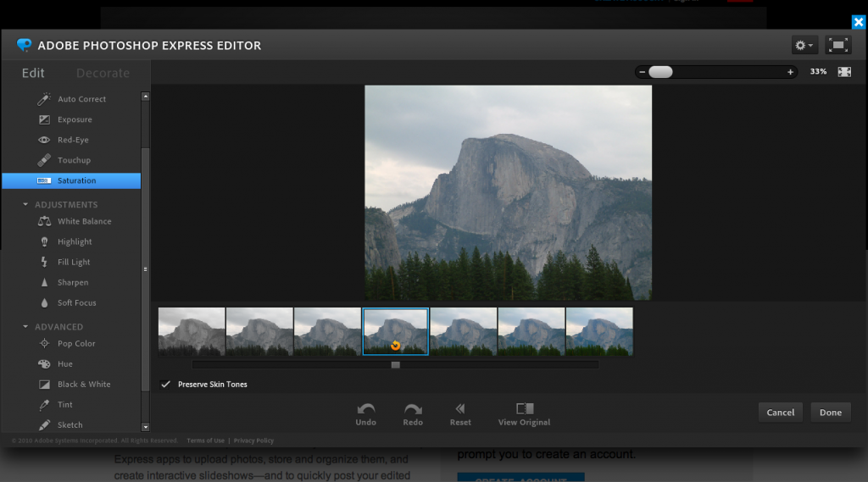The width and height of the screenshot is (868, 482).
Task: Click the zoom slider handle
Action: [660, 72]
